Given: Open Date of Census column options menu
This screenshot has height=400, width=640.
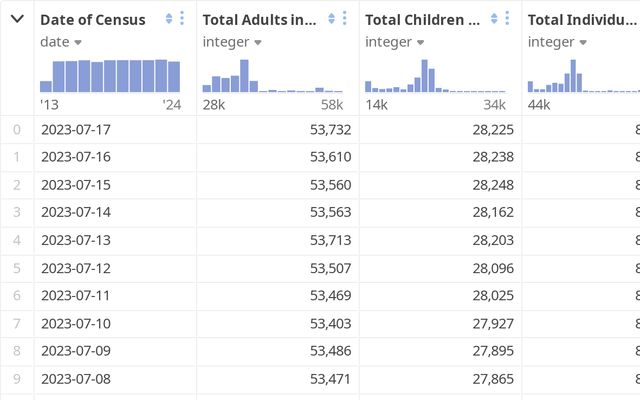Looking at the screenshot, I should [182, 19].
